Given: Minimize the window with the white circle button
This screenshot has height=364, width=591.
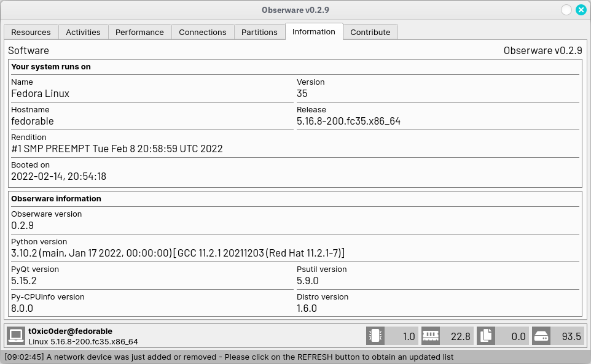Looking at the screenshot, I should [x=566, y=10].
